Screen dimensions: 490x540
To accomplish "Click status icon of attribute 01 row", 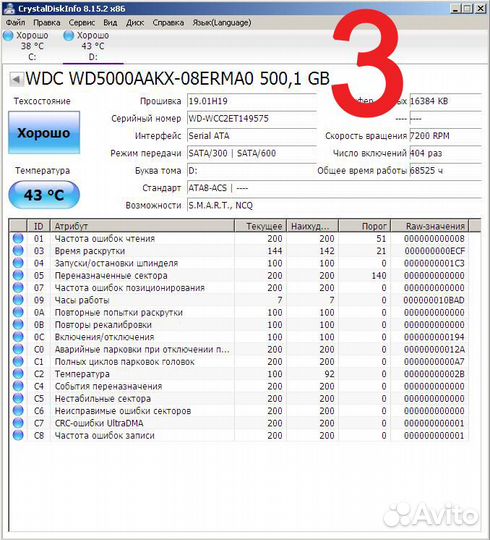I will [x=18, y=238].
